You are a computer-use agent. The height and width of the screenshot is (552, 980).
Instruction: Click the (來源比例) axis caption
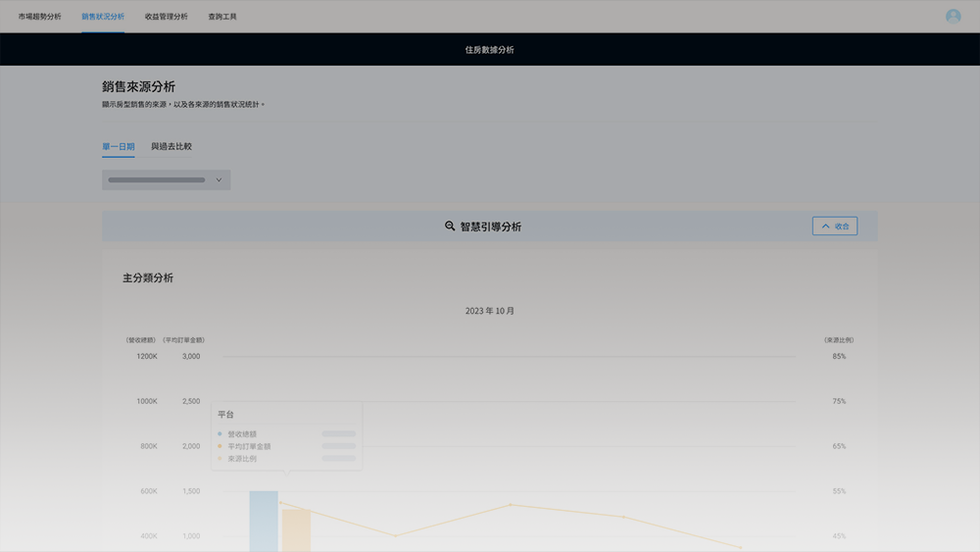pyautogui.click(x=839, y=340)
